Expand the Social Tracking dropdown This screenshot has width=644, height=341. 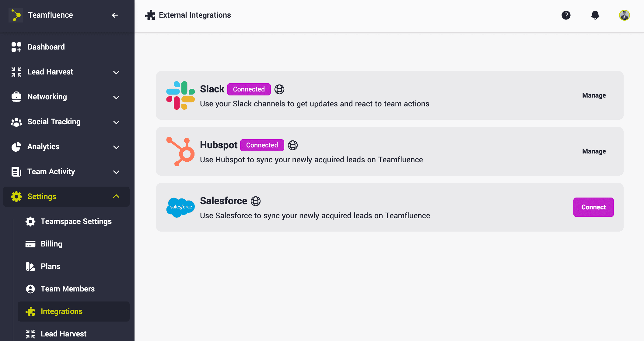pyautogui.click(x=116, y=122)
